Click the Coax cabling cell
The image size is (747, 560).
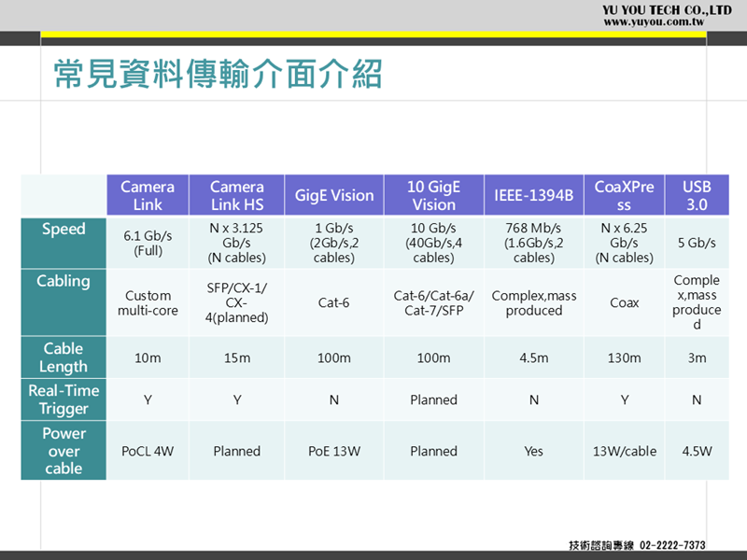click(624, 302)
